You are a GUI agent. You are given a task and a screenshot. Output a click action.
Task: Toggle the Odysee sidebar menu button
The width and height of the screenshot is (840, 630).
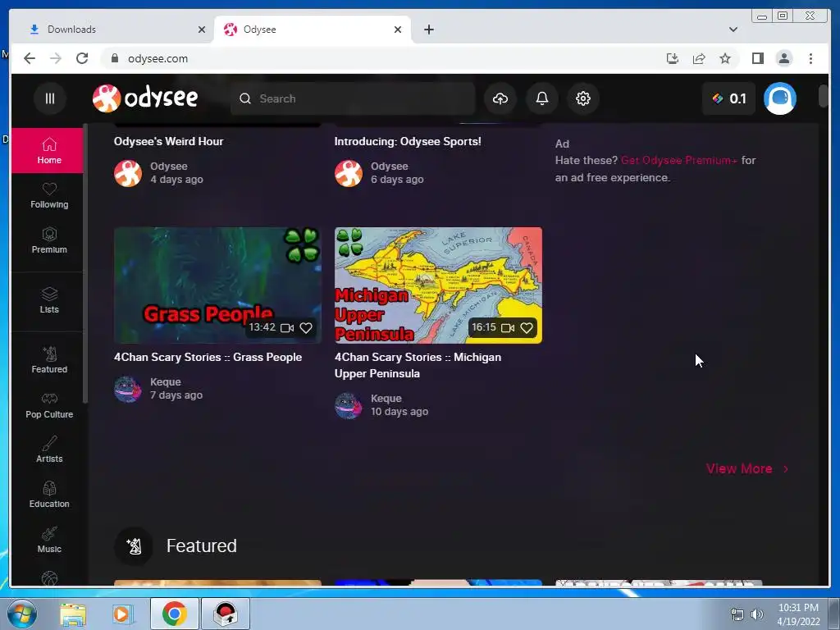(x=50, y=98)
